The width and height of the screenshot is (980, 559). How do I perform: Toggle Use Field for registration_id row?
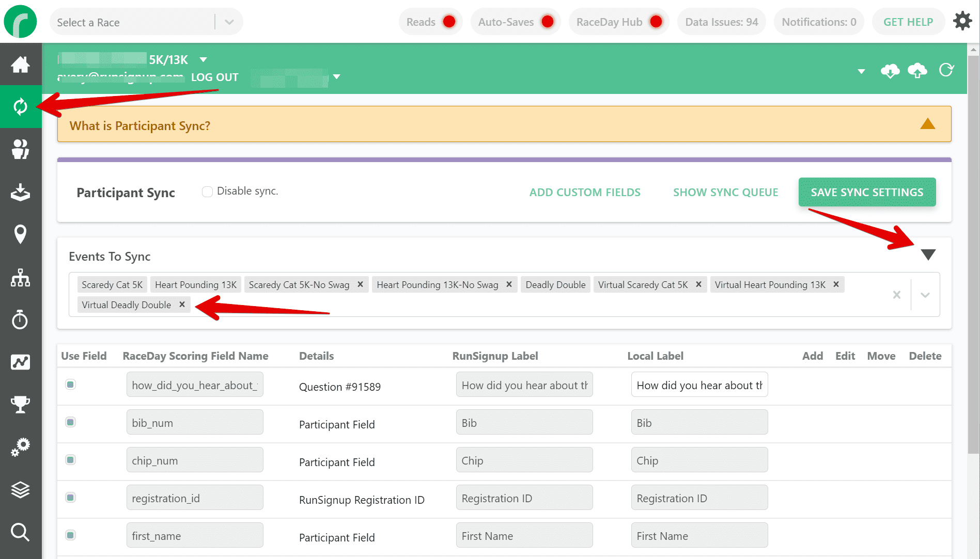(71, 498)
